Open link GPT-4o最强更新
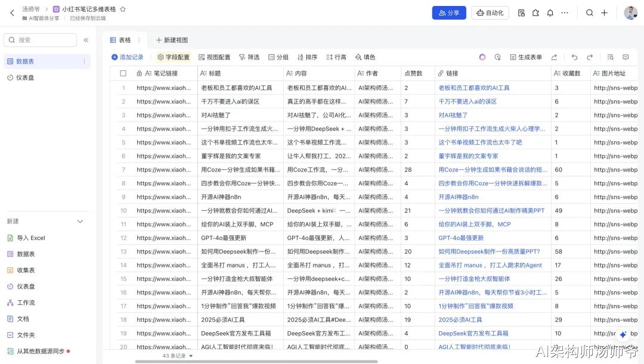Image resolution: width=644 pixels, height=364 pixels. point(461,238)
